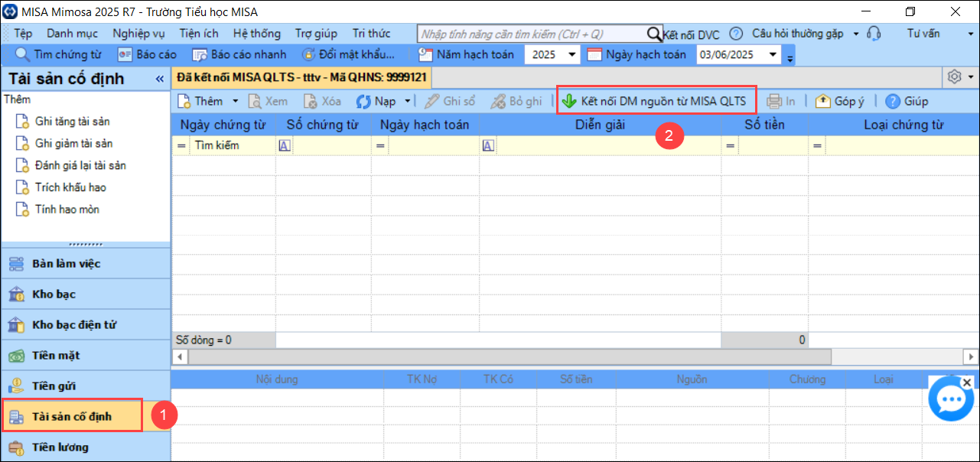
Task: Click the Diễn giải column header
Action: pos(601,125)
